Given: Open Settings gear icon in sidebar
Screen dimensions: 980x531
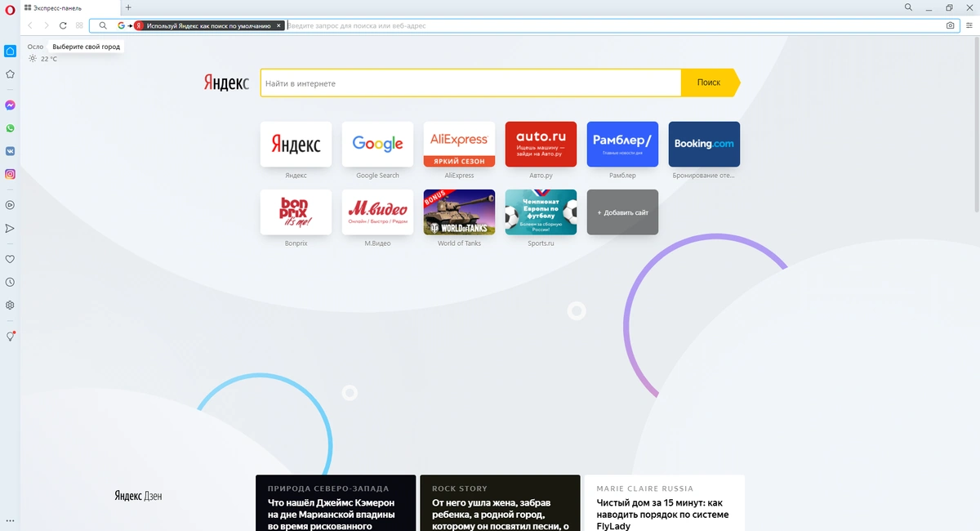Looking at the screenshot, I should click(x=11, y=305).
